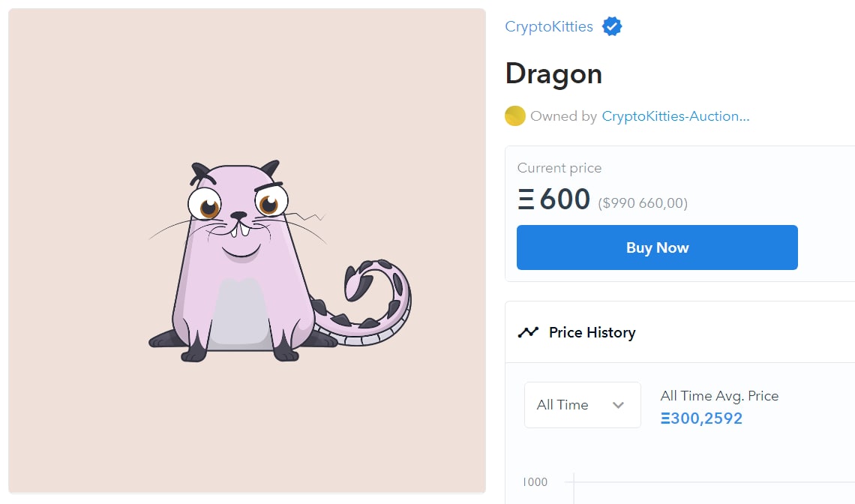Click the blue verified badge icon
This screenshot has height=504, width=855.
coord(612,28)
